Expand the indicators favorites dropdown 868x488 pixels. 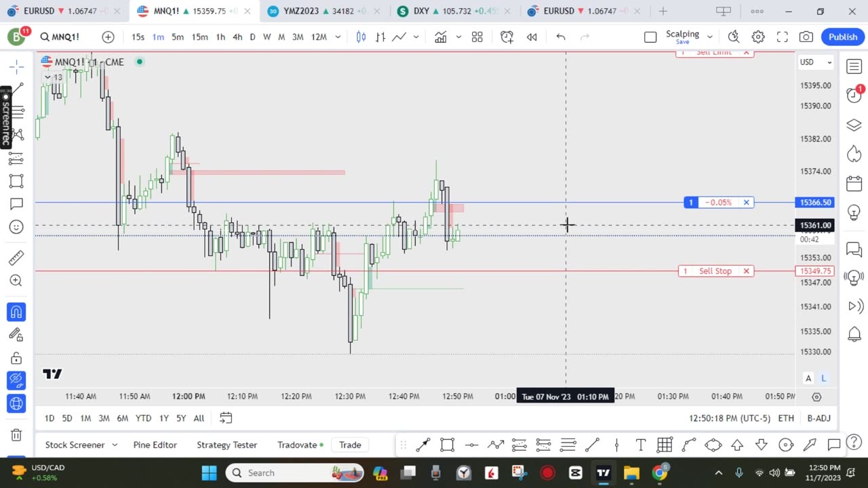coord(458,37)
